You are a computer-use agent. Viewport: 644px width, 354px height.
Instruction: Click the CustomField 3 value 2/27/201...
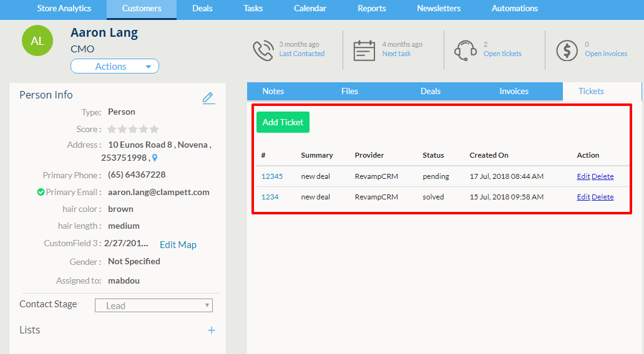(x=126, y=243)
